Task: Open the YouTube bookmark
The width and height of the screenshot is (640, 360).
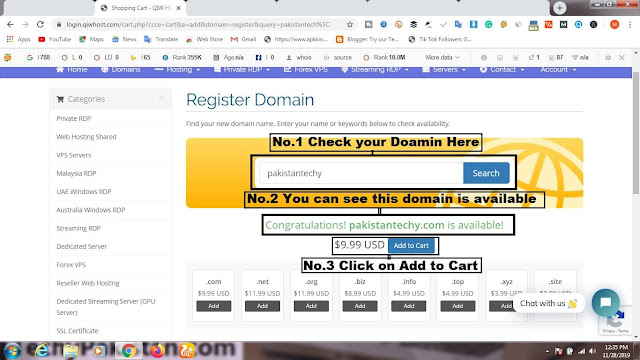Action: click(x=55, y=39)
